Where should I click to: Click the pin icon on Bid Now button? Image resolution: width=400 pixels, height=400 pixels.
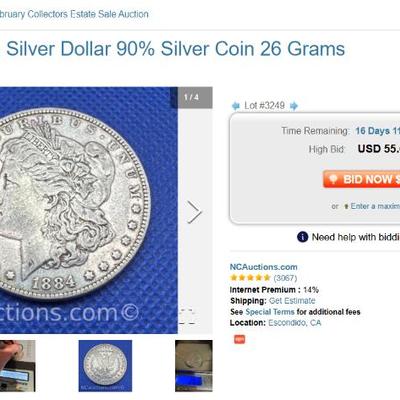pos(333,179)
